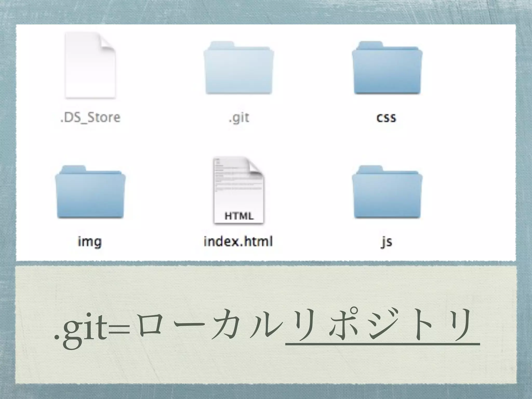The image size is (532, 399).
Task: Click the underlined リポジトリ text
Action: point(382,325)
